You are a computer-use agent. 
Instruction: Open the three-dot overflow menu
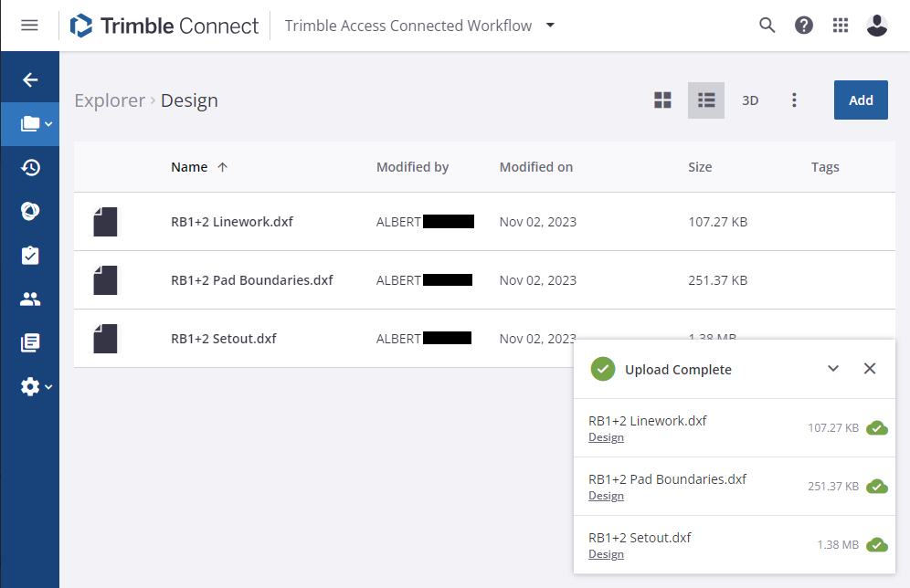794,100
